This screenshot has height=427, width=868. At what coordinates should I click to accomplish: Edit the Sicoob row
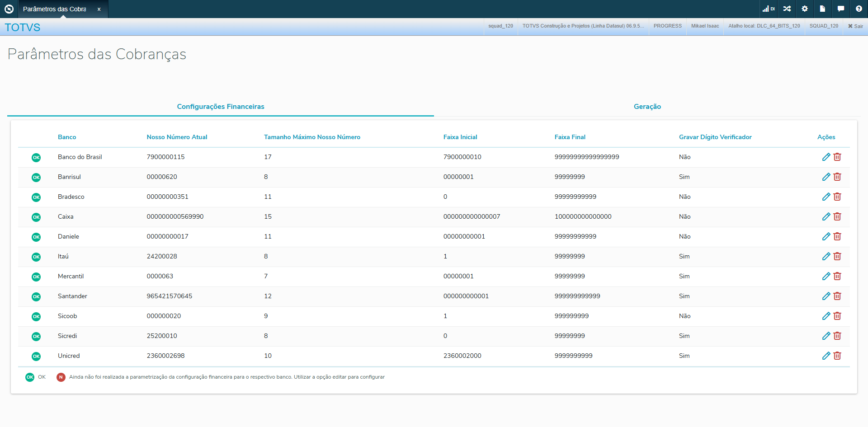pyautogui.click(x=826, y=316)
